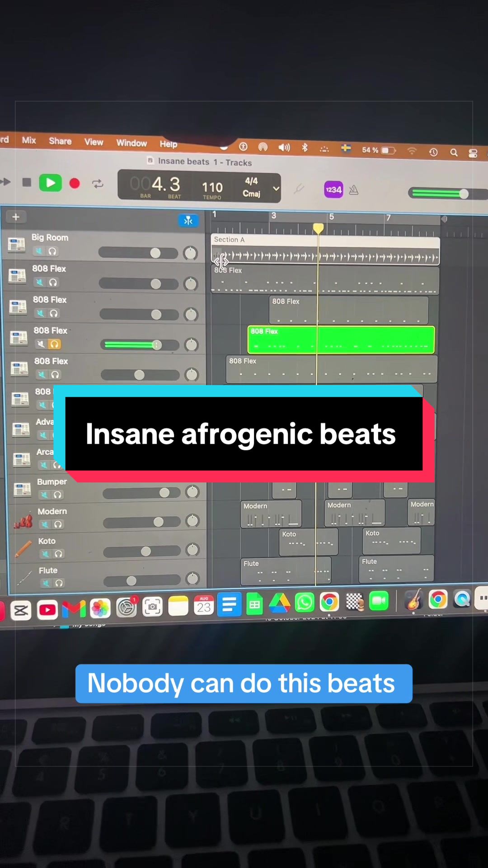Click the Stop button in transport
This screenshot has height=868, width=488.
click(27, 182)
